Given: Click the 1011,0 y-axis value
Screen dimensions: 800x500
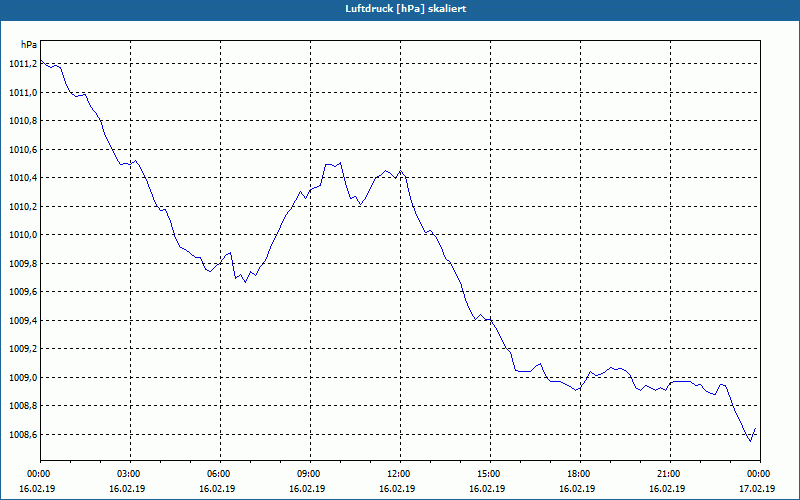Looking at the screenshot, I should (23, 92).
